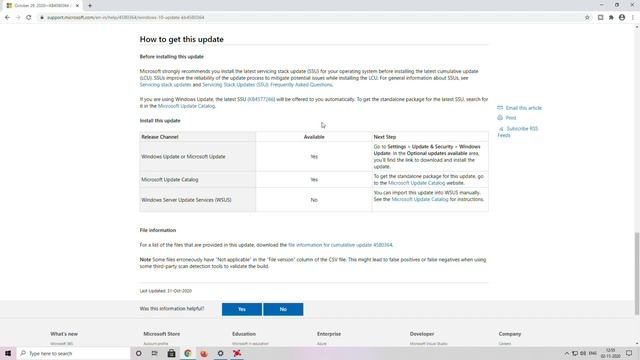Image resolution: width=640 pixels, height=360 pixels.
Task: Open the Chrome extensions puzzle icon
Action: tap(611, 18)
